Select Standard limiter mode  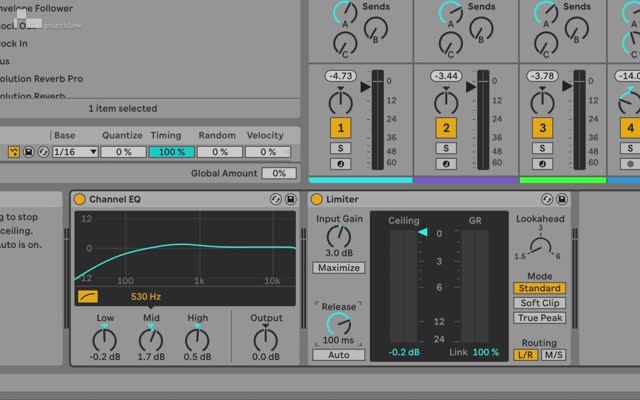[x=540, y=288]
